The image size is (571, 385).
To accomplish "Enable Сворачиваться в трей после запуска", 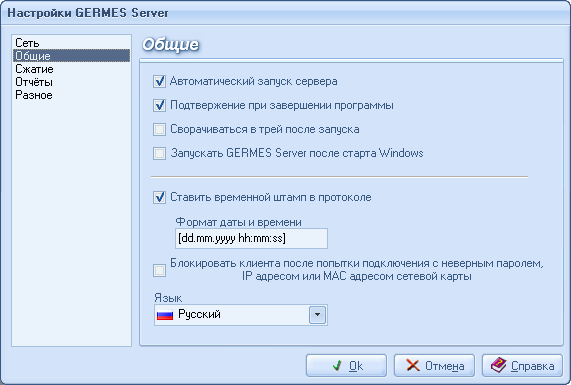I will 160,129.
